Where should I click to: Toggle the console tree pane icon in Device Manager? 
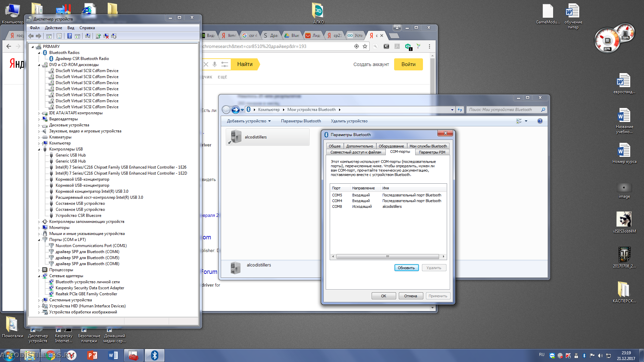point(49,36)
